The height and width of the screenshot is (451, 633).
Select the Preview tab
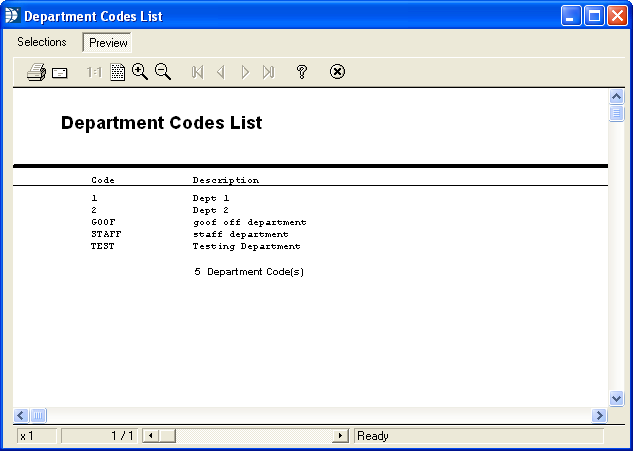[x=108, y=42]
